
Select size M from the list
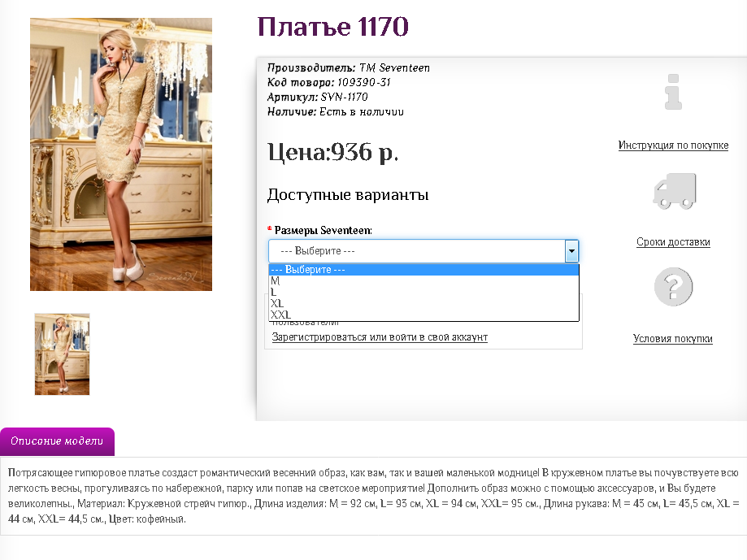[x=424, y=281]
